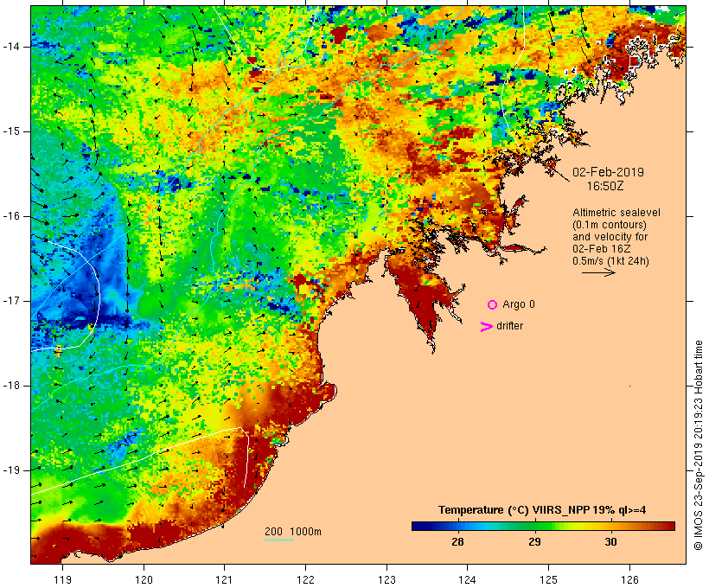Screen dimensions: 709x588
Task: Click the latitude label '-16'
Action: [11, 216]
